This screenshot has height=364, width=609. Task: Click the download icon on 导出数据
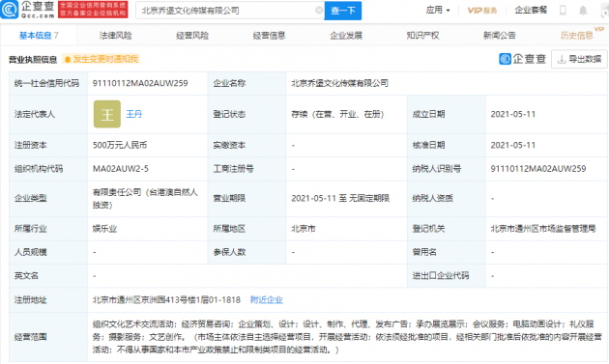point(562,59)
